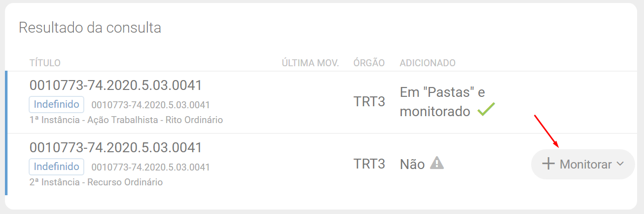This screenshot has width=644, height=214.
Task: Select the ÓRGÃO column header
Action: 369,63
